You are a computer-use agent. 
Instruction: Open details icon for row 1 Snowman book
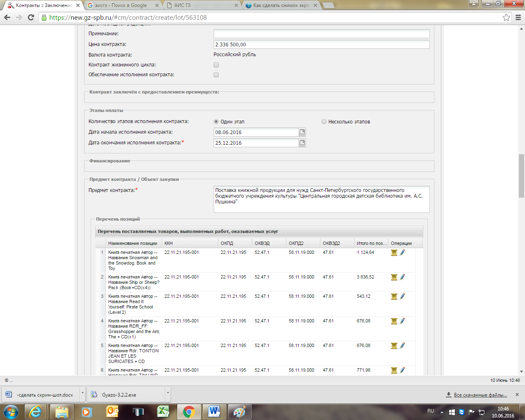(394, 253)
